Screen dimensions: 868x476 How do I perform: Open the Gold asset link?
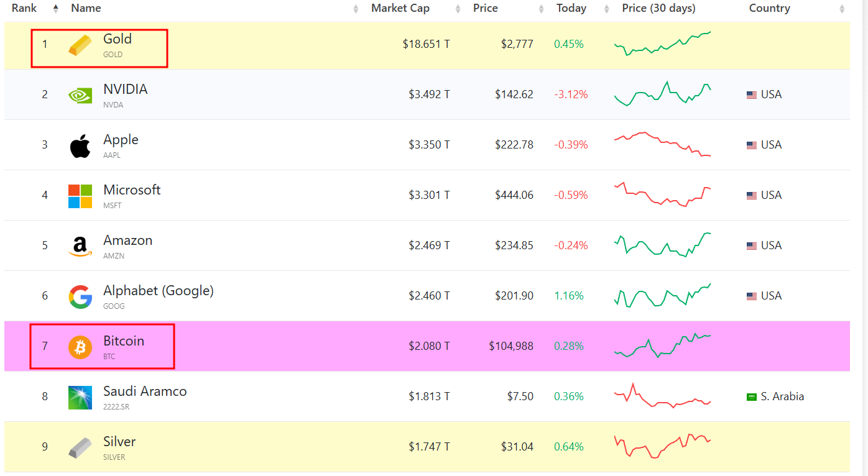[118, 39]
